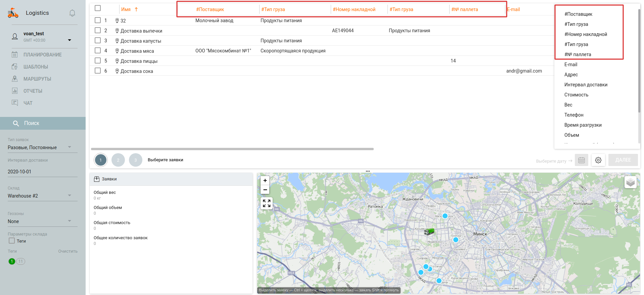Open the calendar date picker icon
This screenshot has width=644, height=295.
581,160
